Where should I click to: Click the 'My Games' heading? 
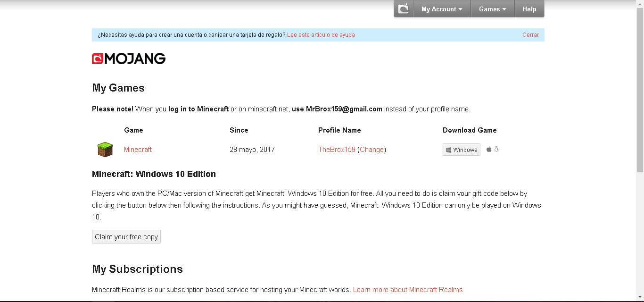[118, 88]
